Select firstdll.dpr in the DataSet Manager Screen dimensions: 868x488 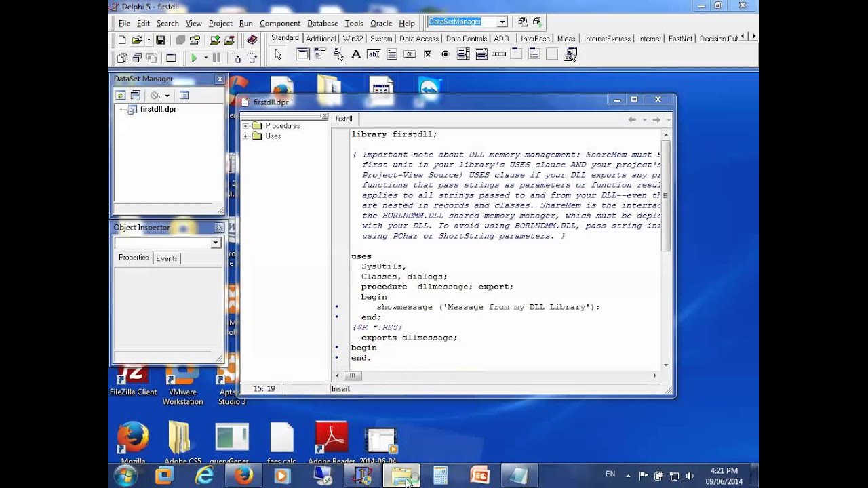(157, 109)
